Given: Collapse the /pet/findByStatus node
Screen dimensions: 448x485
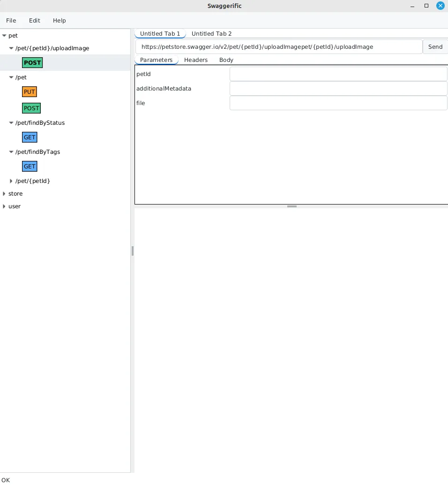Looking at the screenshot, I should tap(11, 122).
